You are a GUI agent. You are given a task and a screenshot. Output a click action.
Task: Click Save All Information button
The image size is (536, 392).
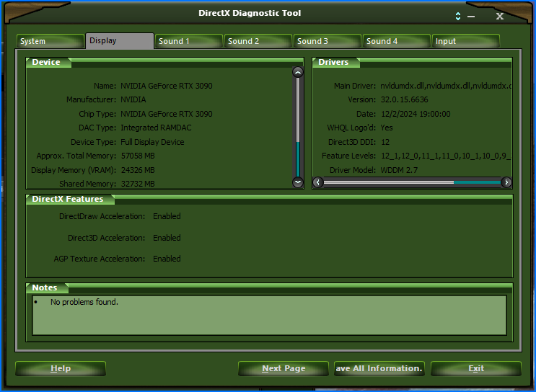coord(379,368)
